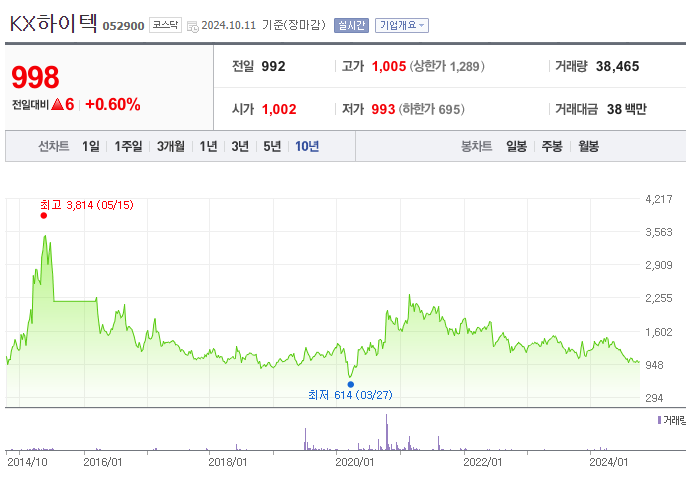The width and height of the screenshot is (686, 481).
Task: Click the 2018/01 axis label
Action: pyautogui.click(x=228, y=462)
